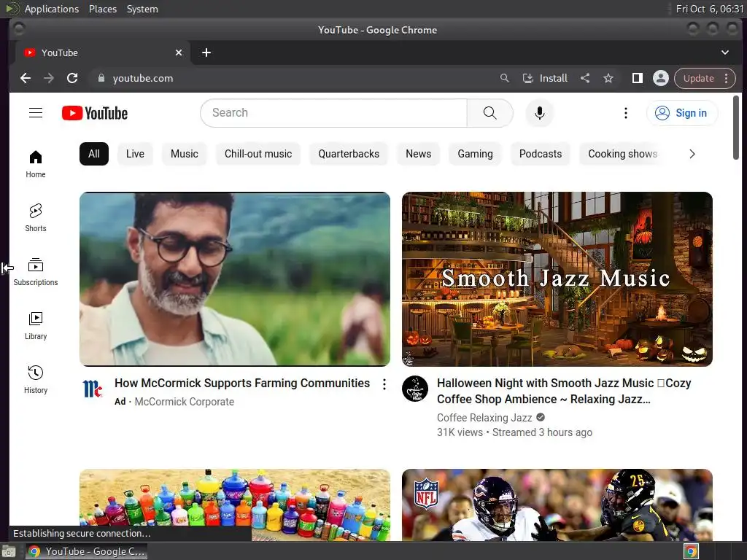Viewport: 747px width, 560px height.
Task: Close the YouTube tab
Action: [179, 52]
